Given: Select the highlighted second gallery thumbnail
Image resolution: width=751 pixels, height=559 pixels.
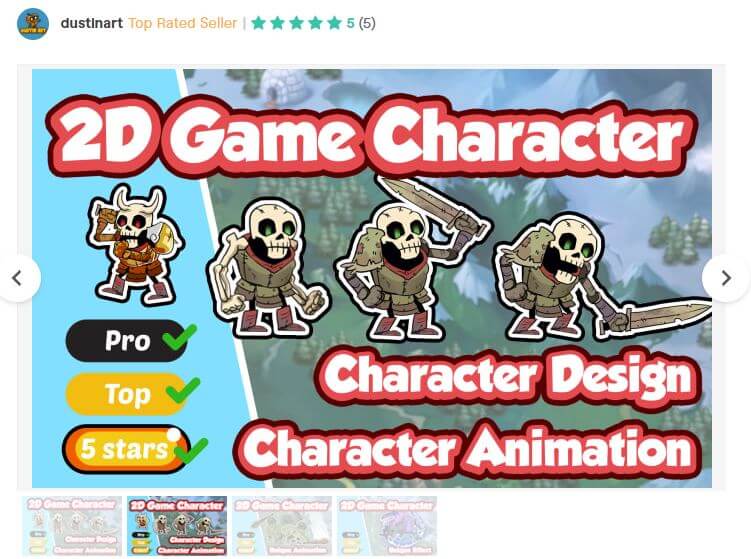Looking at the screenshot, I should pos(177,526).
